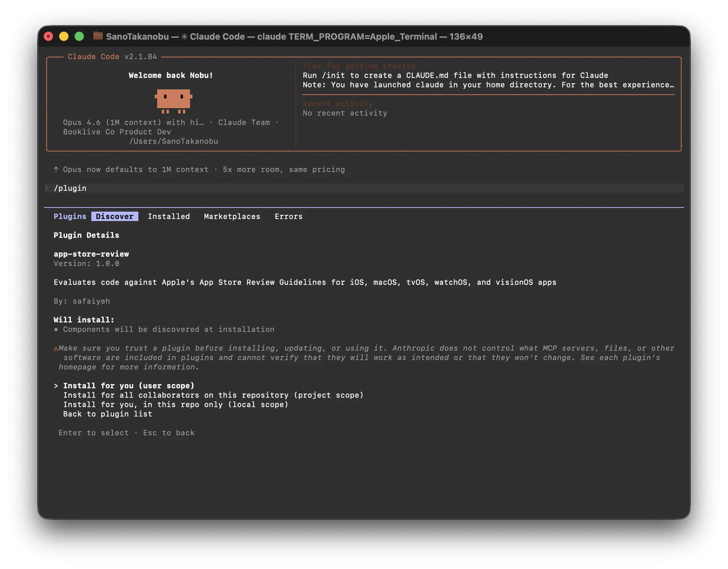Viewport: 728px width, 569px height.
Task: Click the app-store-review plugin name
Action: [x=91, y=254]
